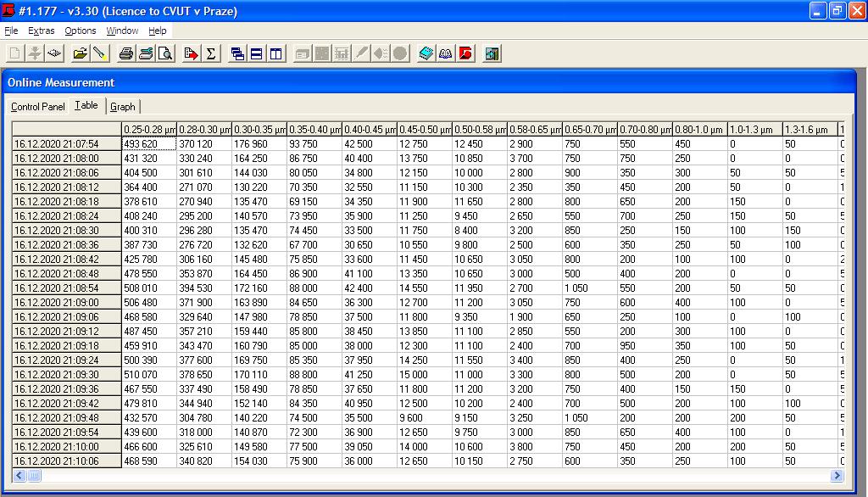868x497 pixels.
Task: Click the table's horizontal scrollbar right arrow
Action: (837, 476)
